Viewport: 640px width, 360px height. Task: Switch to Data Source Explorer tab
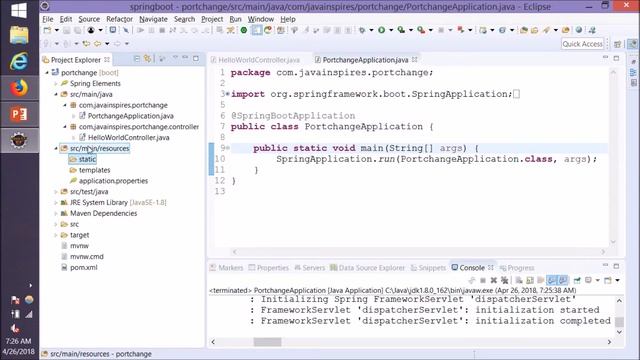pos(367,268)
